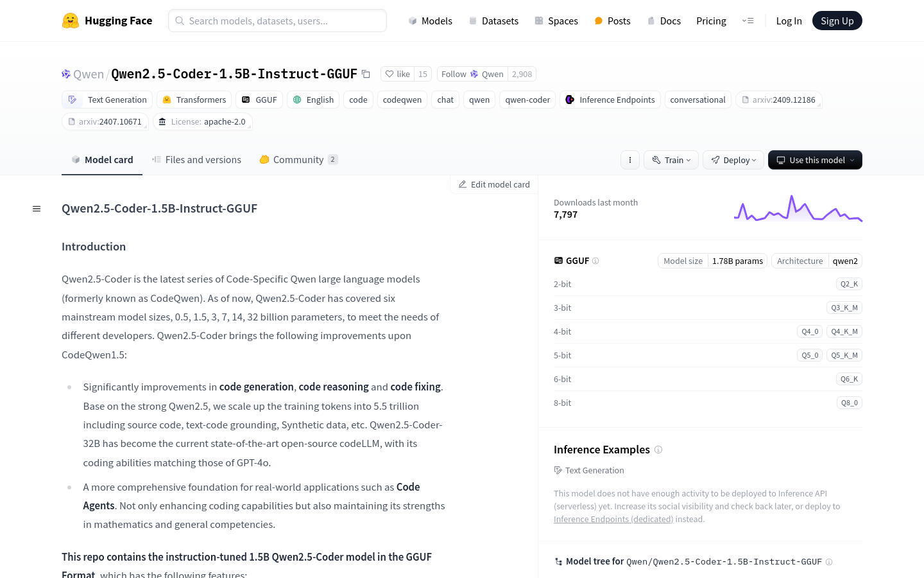Open the three-dot more options menu
Image resolution: width=924 pixels, height=578 pixels.
(x=630, y=160)
